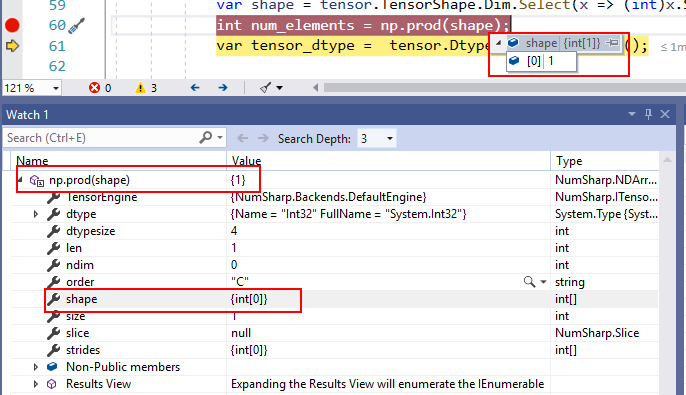Select the order property row
The image size is (686, 395).
tap(335, 282)
